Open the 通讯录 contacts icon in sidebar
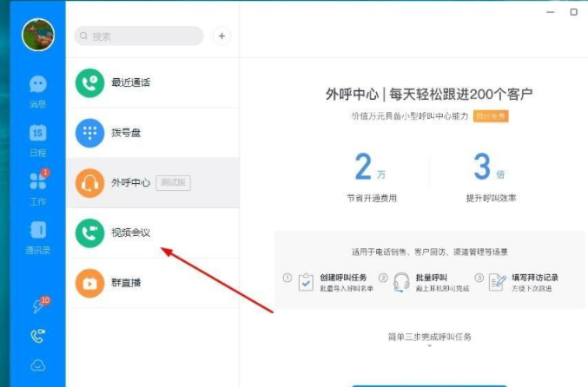588x387 pixels. coord(38,230)
